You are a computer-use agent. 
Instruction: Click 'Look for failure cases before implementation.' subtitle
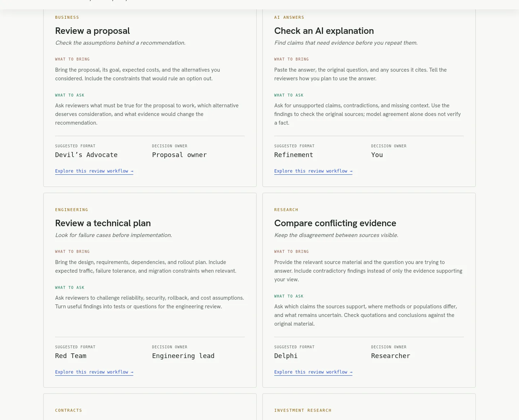[114, 235]
